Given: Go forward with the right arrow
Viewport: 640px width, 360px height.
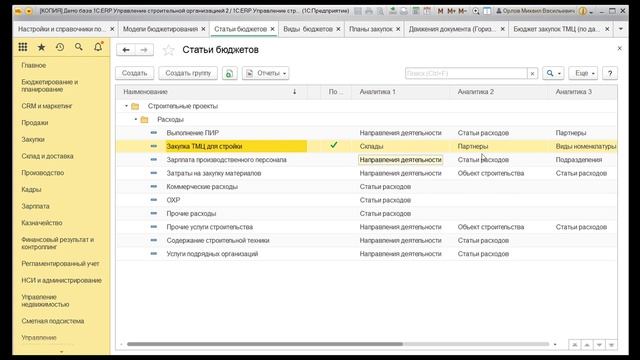Looking at the screenshot, I should click(144, 50).
